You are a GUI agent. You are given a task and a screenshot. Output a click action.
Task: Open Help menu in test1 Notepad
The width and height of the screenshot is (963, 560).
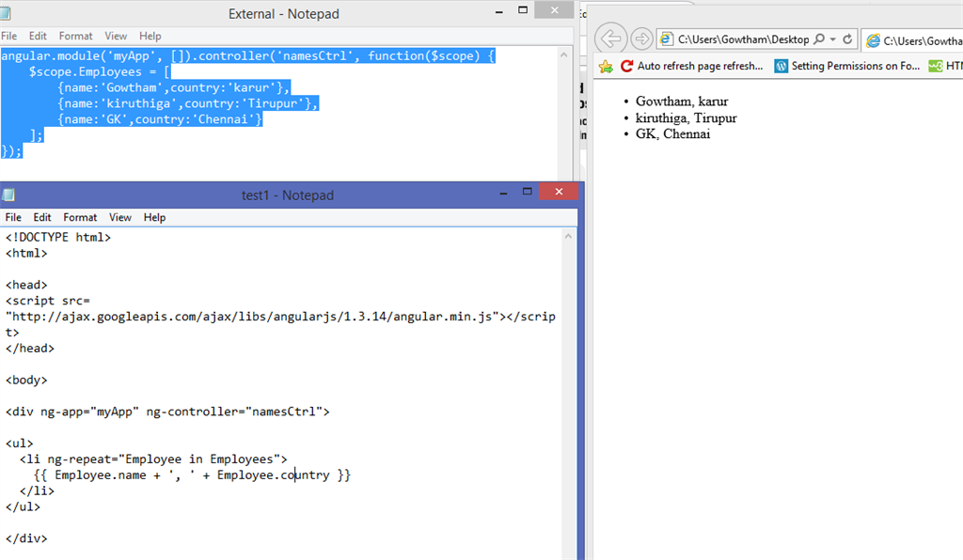point(154,217)
